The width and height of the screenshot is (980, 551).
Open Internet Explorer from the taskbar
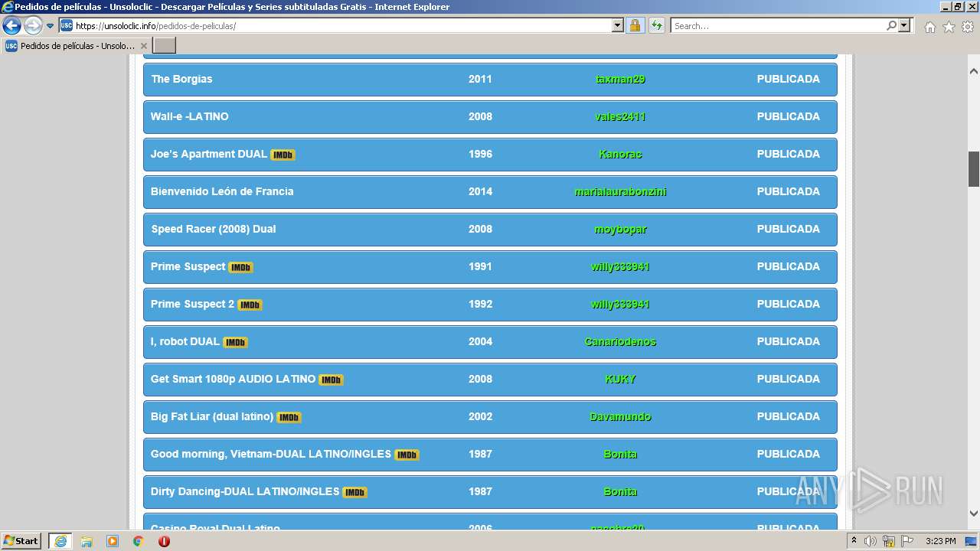point(60,541)
